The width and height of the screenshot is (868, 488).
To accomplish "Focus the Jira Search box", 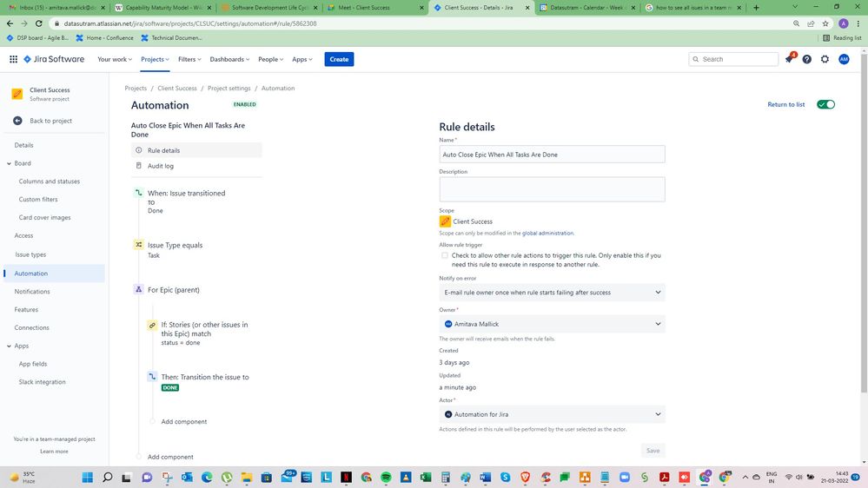I will (733, 59).
